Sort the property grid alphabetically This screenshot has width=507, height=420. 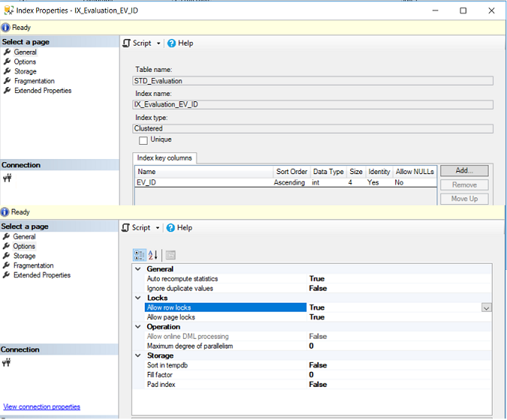pos(153,255)
